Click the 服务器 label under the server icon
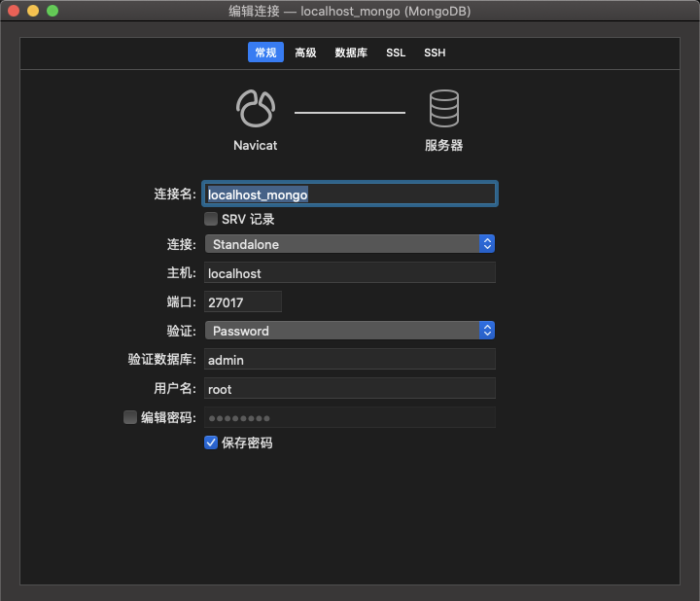Image resolution: width=700 pixels, height=601 pixels. (443, 145)
